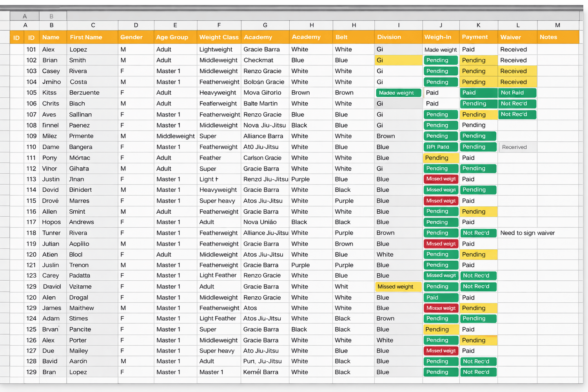Click the ID cell containing 101
This screenshot has width=588, height=392.
pyautogui.click(x=31, y=49)
